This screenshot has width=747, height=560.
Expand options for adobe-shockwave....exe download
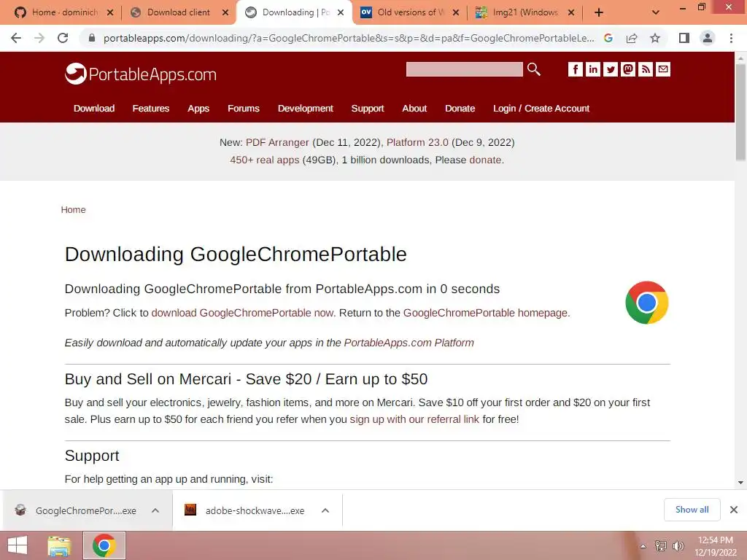[325, 510]
